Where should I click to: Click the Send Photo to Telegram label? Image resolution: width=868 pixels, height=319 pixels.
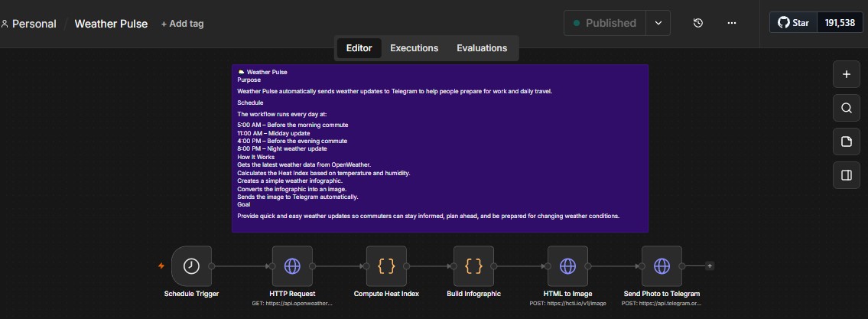(662, 294)
